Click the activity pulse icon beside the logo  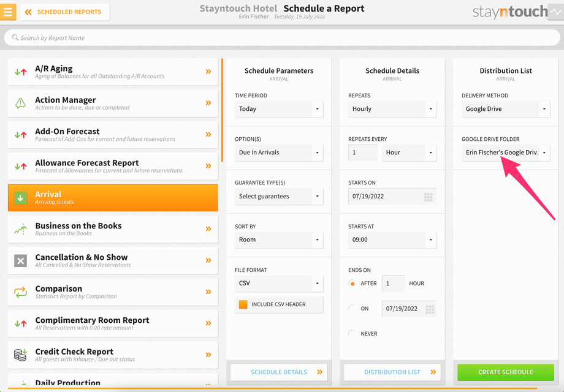[556, 12]
